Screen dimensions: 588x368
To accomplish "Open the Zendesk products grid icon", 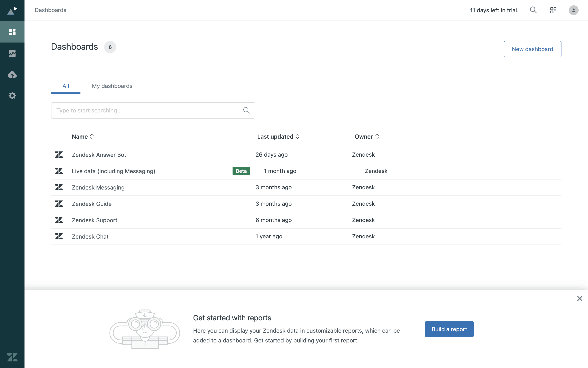I will point(553,10).
